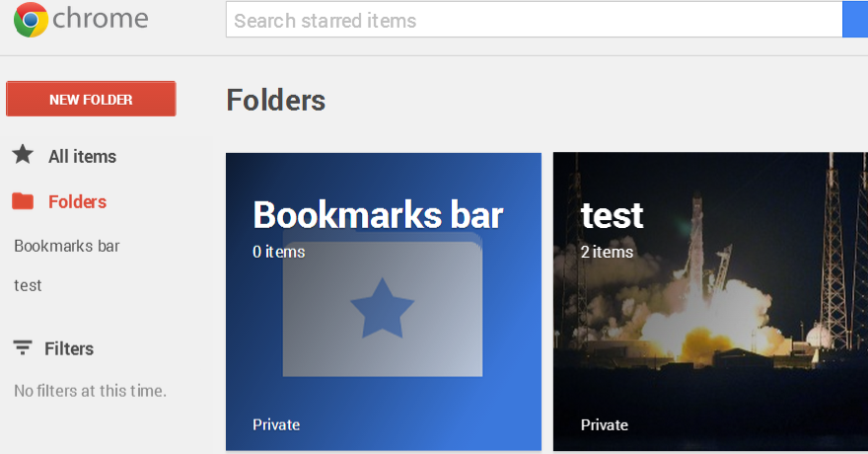Focus the Search starred items field
The width and height of the screenshot is (868, 454).
coord(535,20)
